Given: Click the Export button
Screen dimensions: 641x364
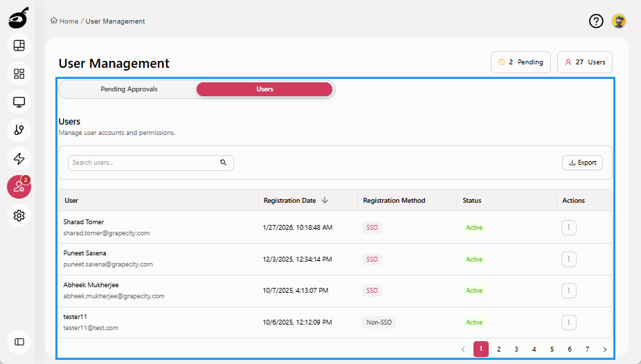Looking at the screenshot, I should [x=582, y=163].
